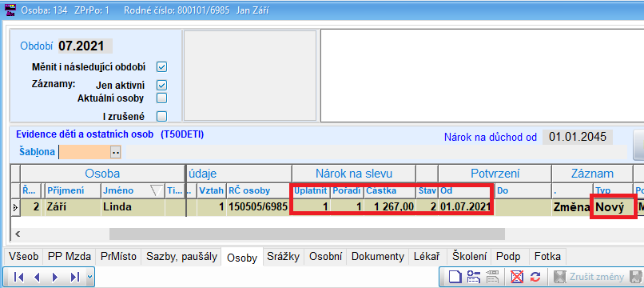
Task: Click the Příjmení column header
Action: pyautogui.click(x=73, y=190)
